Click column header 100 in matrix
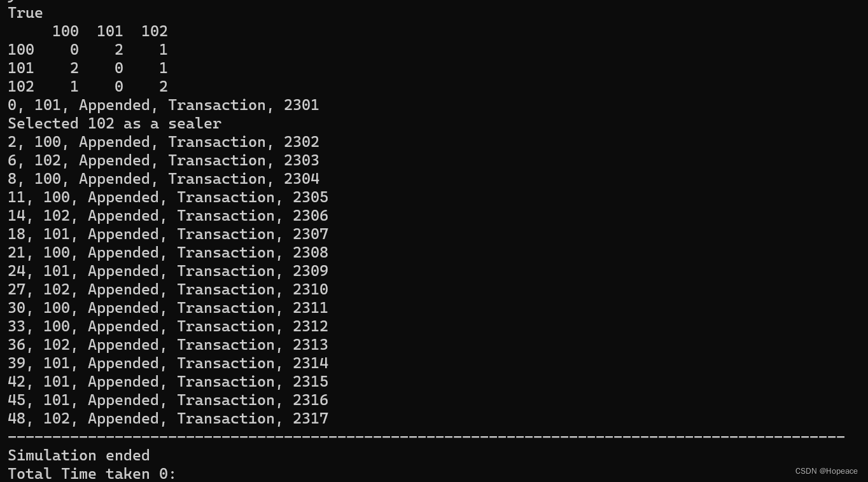The image size is (868, 482). 66,31
